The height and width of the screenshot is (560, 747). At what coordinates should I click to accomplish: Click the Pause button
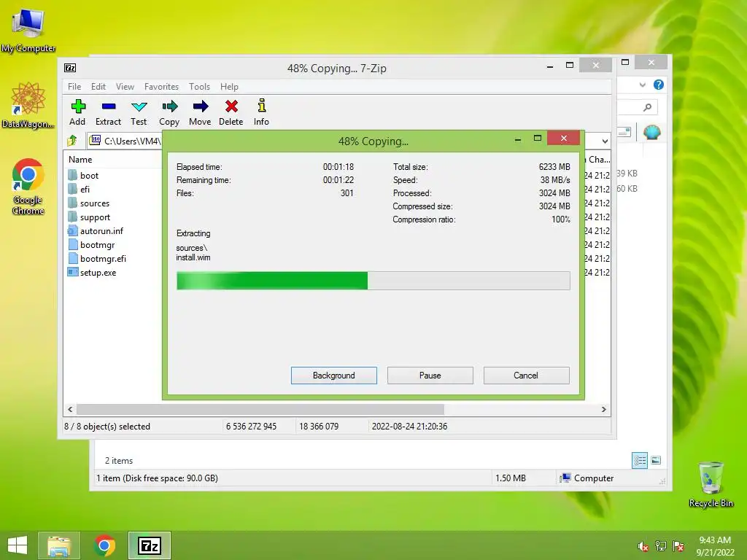[x=430, y=376]
